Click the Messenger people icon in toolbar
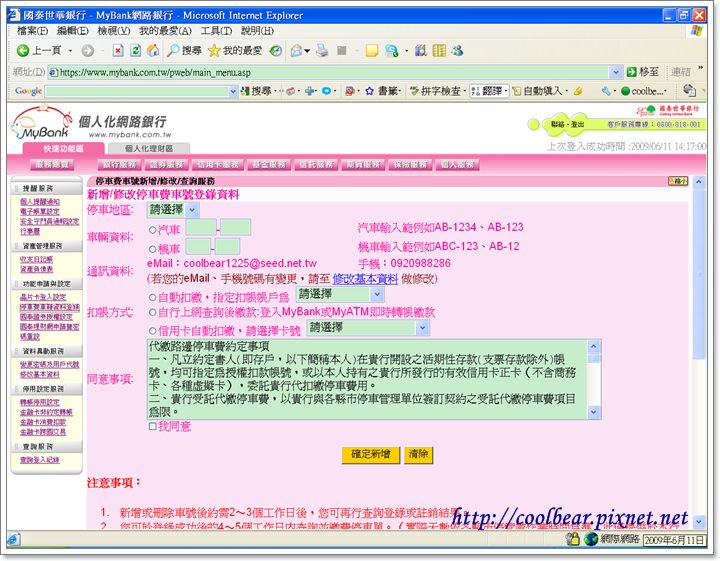 point(457,50)
